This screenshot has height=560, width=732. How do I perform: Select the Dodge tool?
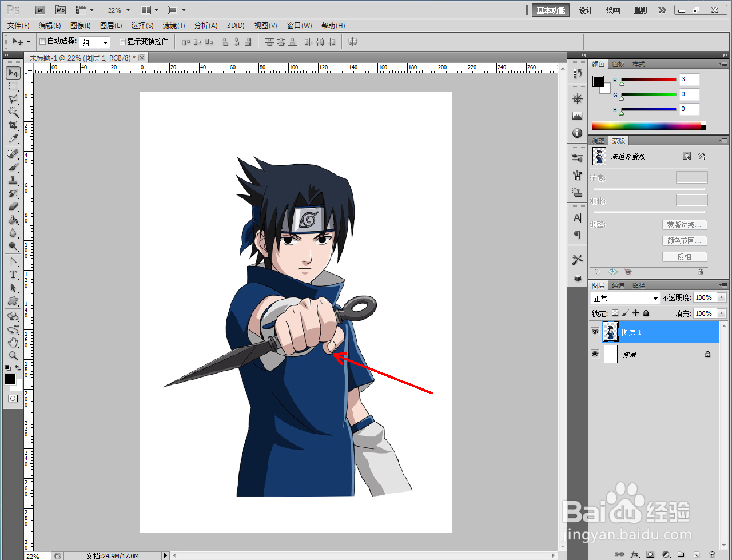(13, 246)
